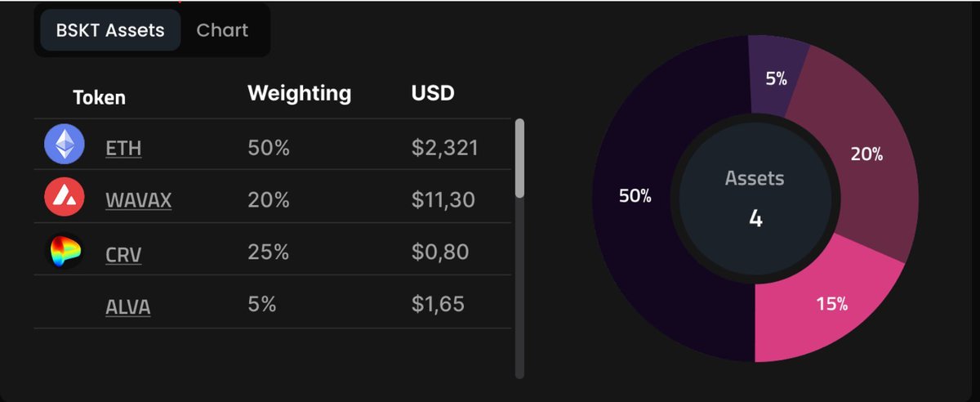Click the Assets 4 center of donut
This screenshot has width=980, height=402.
(755, 199)
